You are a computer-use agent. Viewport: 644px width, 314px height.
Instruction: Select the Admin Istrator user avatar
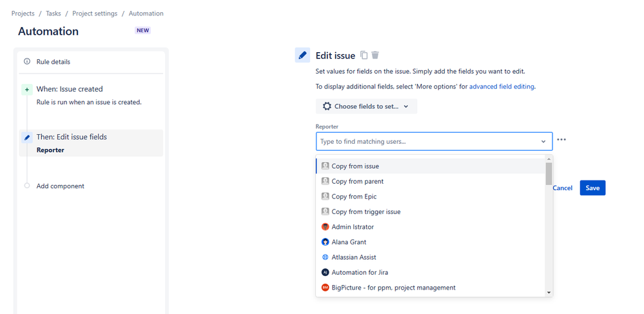[326, 227]
